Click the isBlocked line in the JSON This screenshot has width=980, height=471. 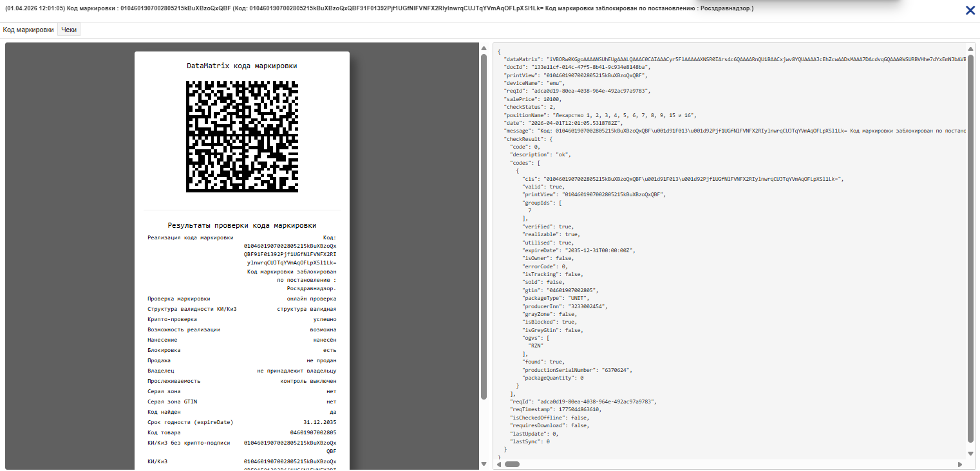coord(549,322)
